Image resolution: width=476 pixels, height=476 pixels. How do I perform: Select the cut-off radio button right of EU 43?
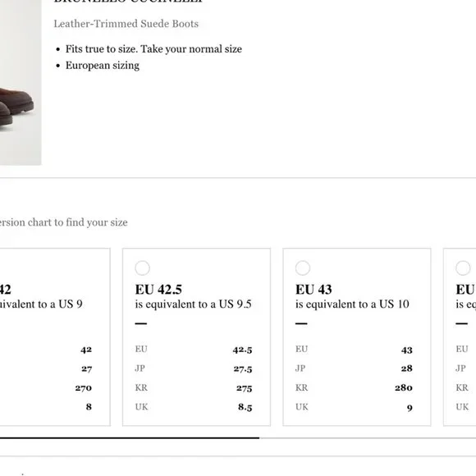click(x=463, y=268)
